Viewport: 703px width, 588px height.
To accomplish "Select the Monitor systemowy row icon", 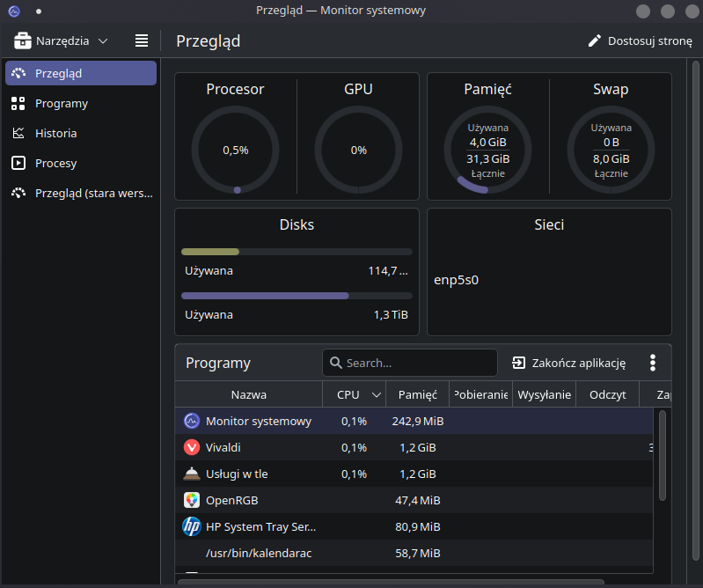I will 192,421.
